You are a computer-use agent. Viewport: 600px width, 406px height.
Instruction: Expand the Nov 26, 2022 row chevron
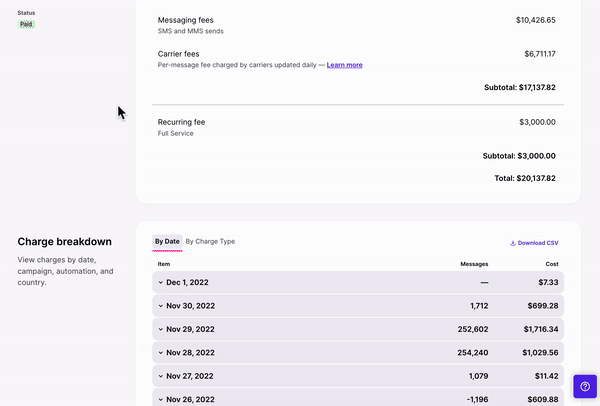point(161,399)
